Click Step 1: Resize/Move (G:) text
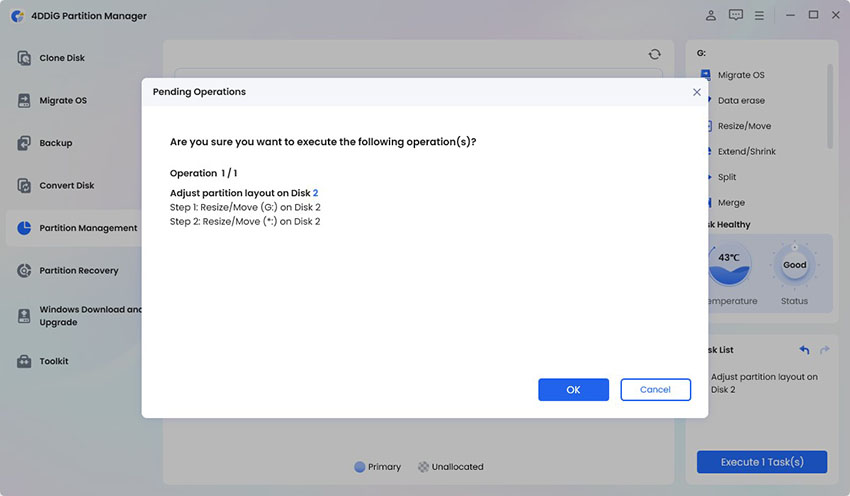 [x=245, y=207]
